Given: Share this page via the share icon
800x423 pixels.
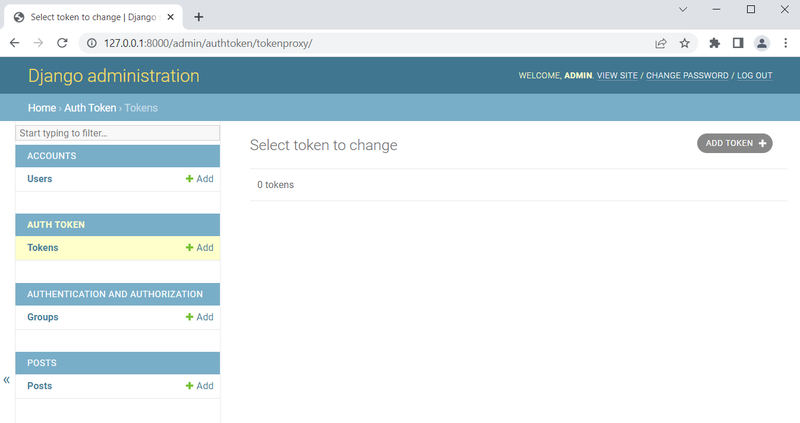Looking at the screenshot, I should [661, 43].
